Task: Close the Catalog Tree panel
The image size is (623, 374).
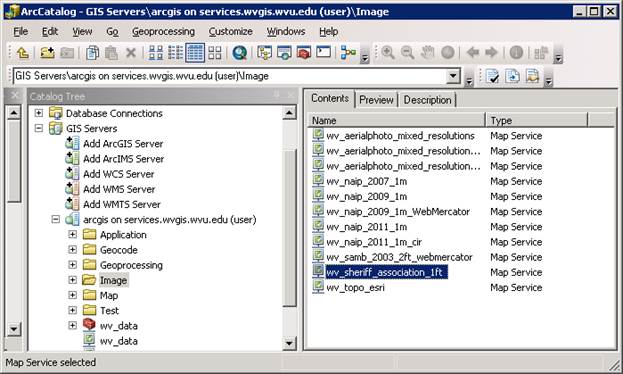Action: coord(291,95)
